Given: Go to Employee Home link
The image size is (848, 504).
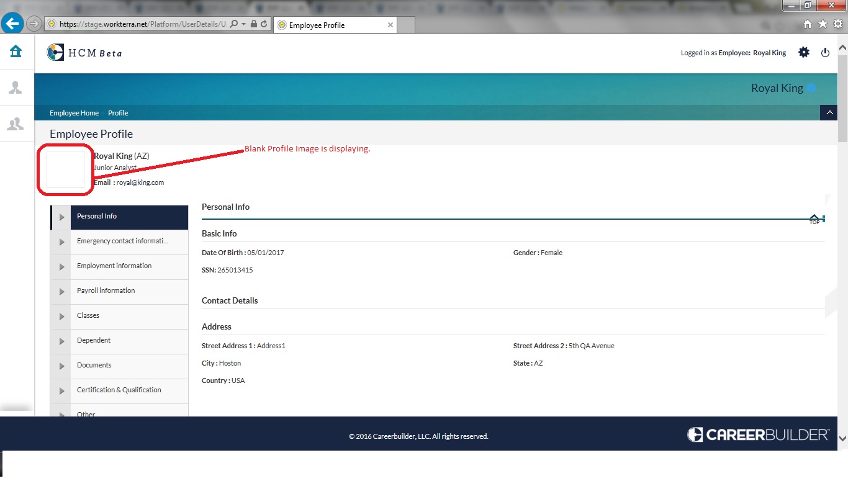Looking at the screenshot, I should pyautogui.click(x=74, y=113).
